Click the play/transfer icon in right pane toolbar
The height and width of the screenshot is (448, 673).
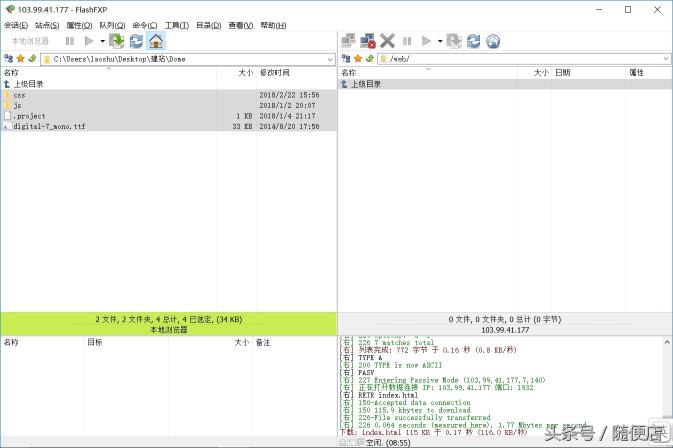click(427, 41)
